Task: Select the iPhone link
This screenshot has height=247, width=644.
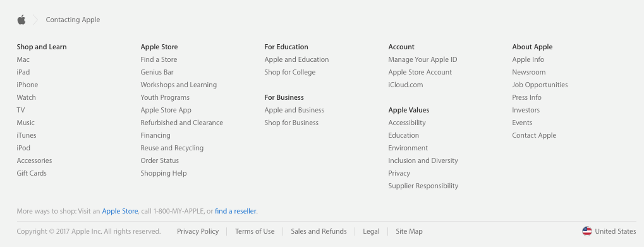Action: [x=27, y=85]
